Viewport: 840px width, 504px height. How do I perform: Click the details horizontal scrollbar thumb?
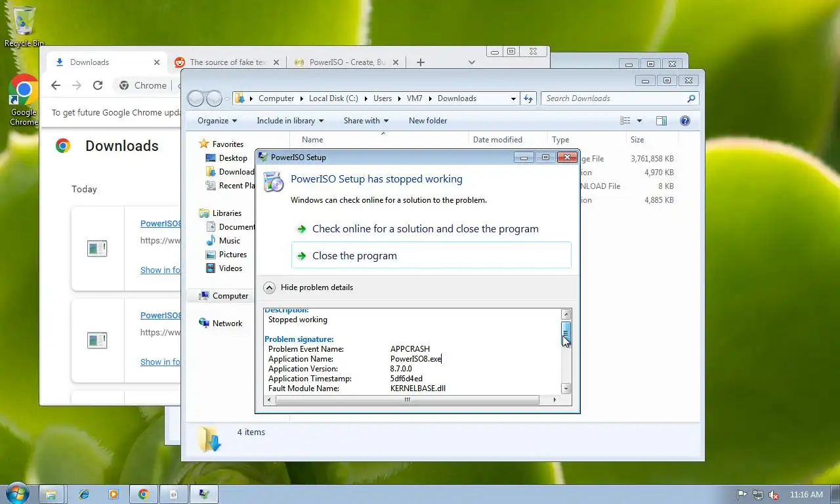coord(407,400)
